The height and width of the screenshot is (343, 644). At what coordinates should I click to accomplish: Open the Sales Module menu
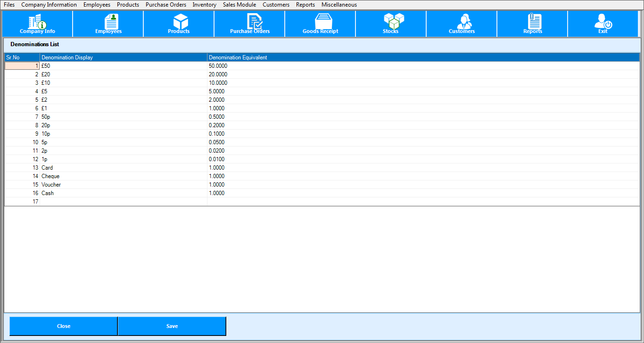[239, 5]
